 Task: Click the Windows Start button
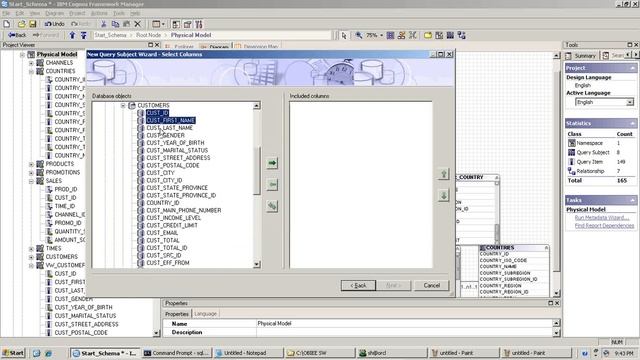(x=13, y=353)
